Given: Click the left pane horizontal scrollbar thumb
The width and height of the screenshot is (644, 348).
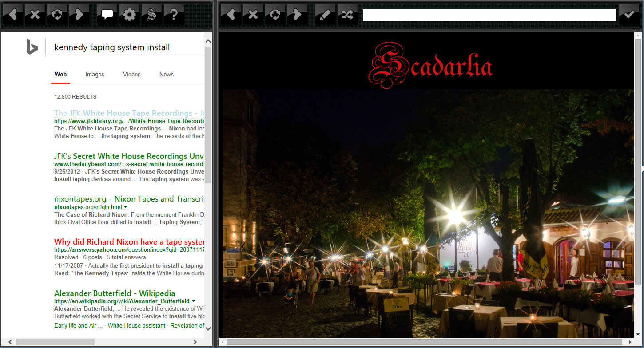Looking at the screenshot, I should pos(55,342).
